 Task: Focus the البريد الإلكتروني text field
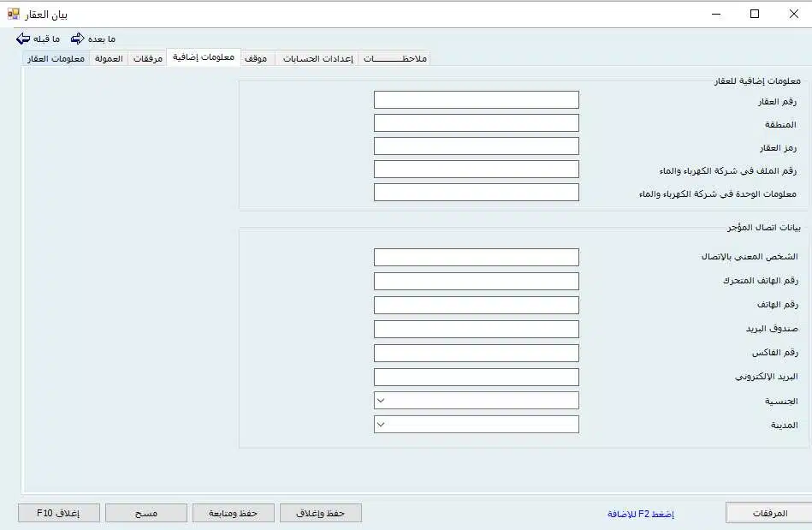(x=476, y=377)
